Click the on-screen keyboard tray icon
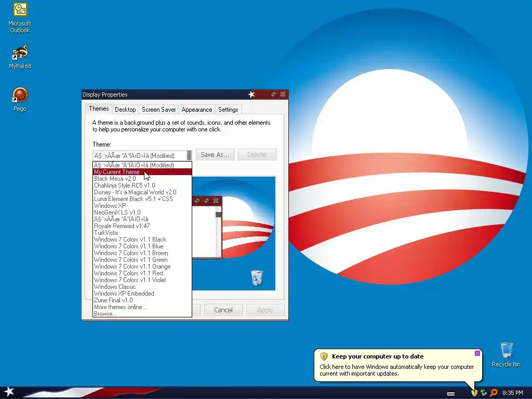The width and height of the screenshot is (532, 399). pyautogui.click(x=451, y=393)
